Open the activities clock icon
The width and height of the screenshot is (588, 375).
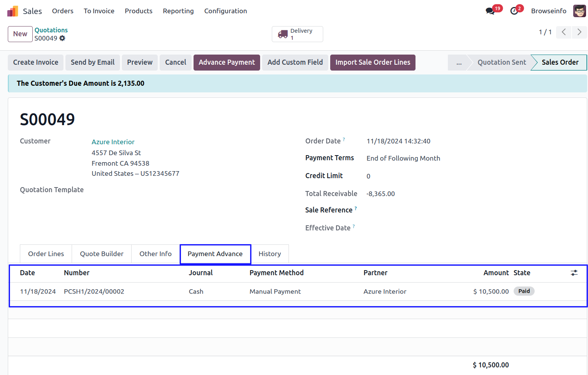coord(514,11)
